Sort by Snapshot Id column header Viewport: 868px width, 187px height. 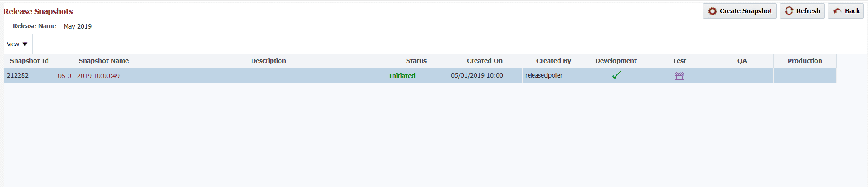[x=29, y=61]
